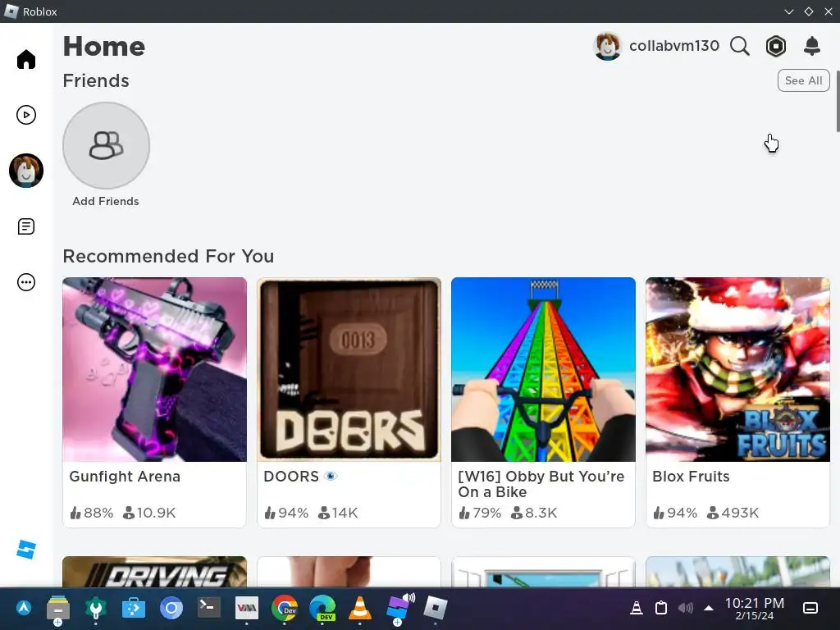840x630 pixels.
Task: Open Edge Dev from taskbar
Action: [x=322, y=608]
